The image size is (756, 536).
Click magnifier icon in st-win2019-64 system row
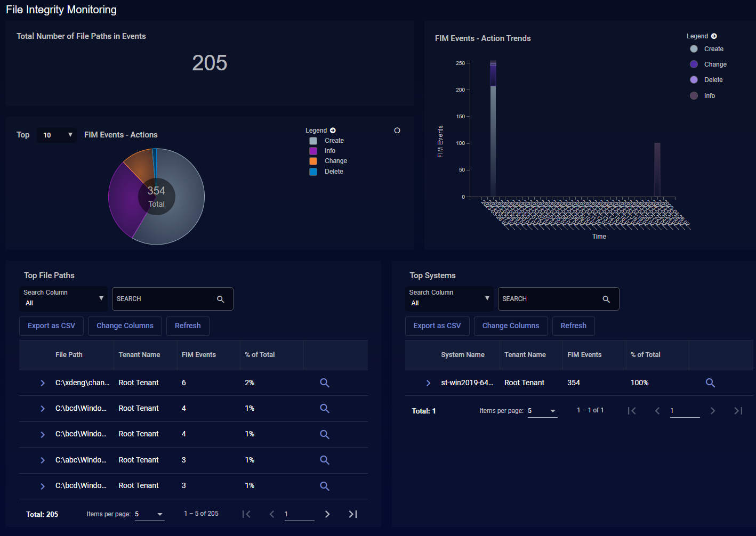pos(710,383)
